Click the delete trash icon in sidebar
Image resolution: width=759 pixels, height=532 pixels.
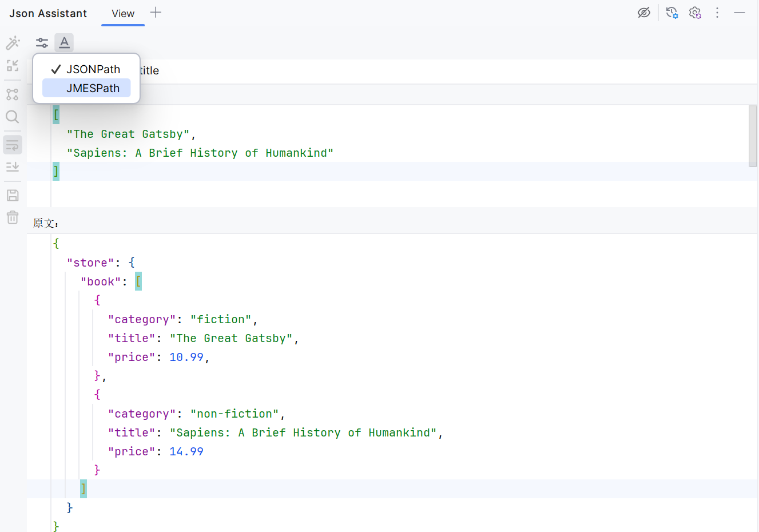coord(13,217)
